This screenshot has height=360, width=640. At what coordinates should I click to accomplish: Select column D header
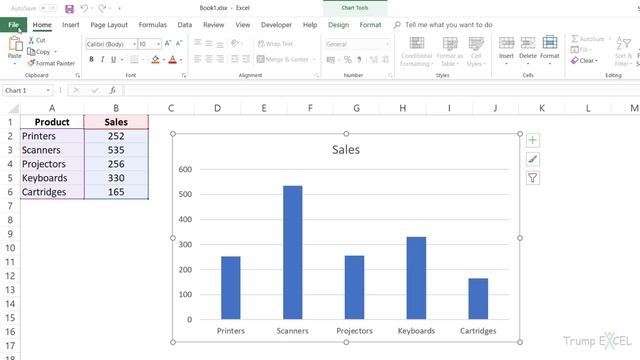217,108
